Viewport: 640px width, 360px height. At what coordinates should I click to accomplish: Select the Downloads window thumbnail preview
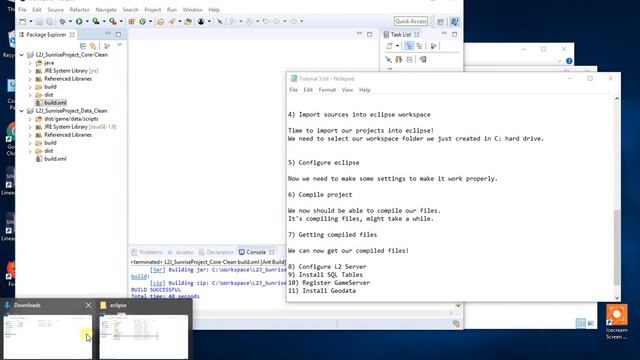(48, 336)
